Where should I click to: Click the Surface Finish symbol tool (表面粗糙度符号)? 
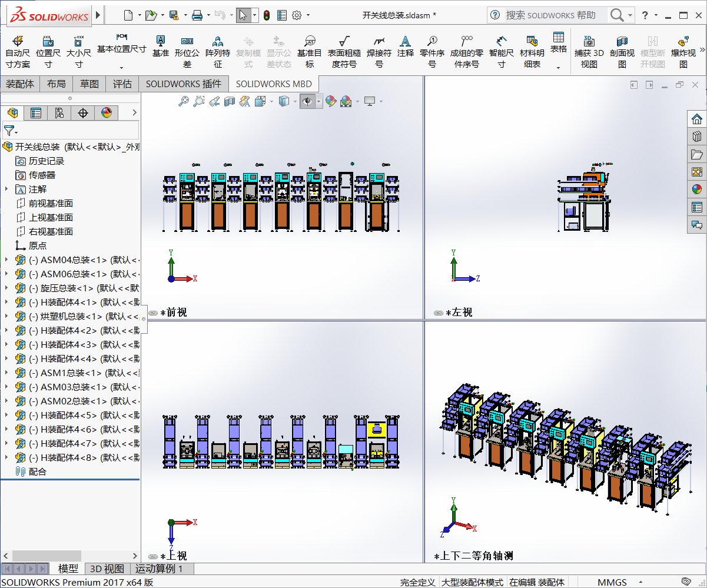(344, 51)
